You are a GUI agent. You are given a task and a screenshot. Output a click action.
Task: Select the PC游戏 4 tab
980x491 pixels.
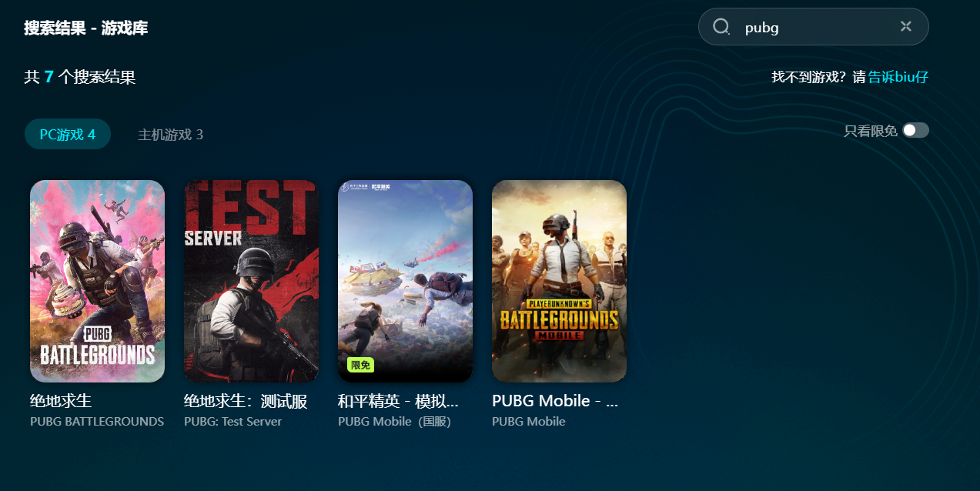pyautogui.click(x=68, y=135)
